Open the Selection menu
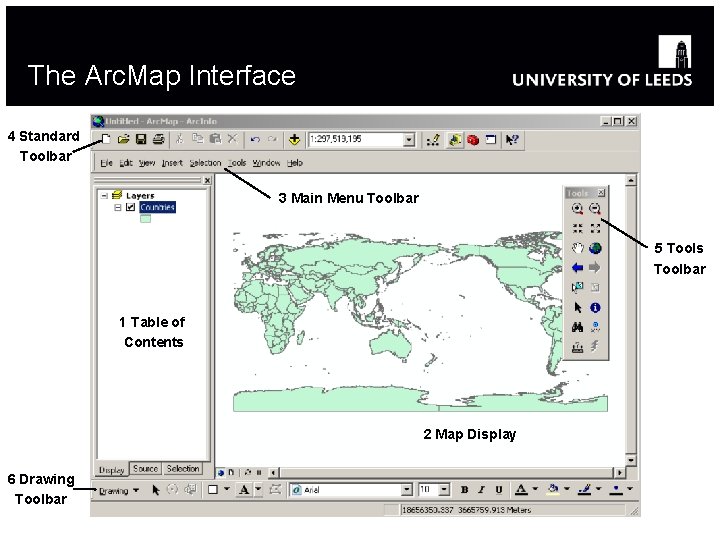Image resolution: width=720 pixels, height=540 pixels. pos(205,163)
